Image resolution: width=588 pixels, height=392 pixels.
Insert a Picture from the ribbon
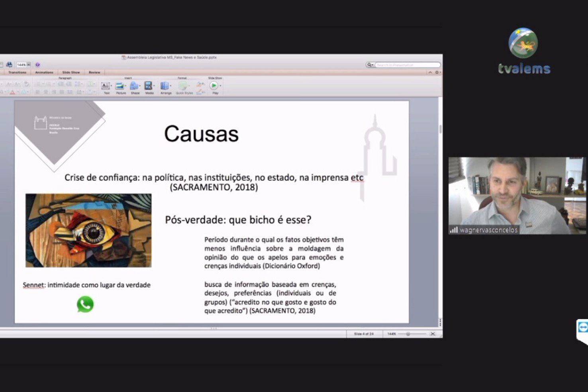coord(120,86)
